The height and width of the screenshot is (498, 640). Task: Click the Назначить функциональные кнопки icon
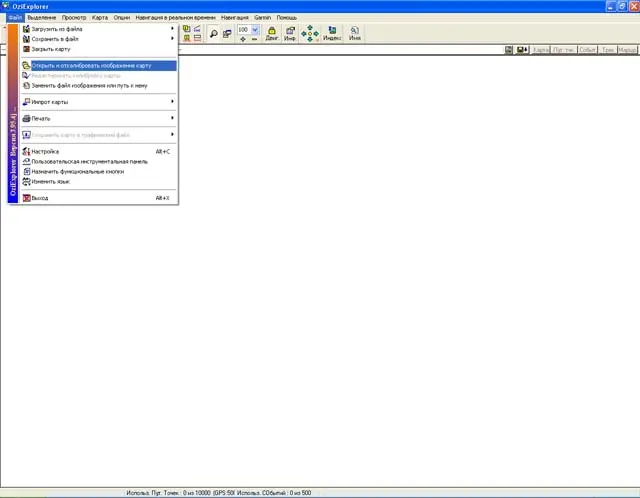click(26, 171)
